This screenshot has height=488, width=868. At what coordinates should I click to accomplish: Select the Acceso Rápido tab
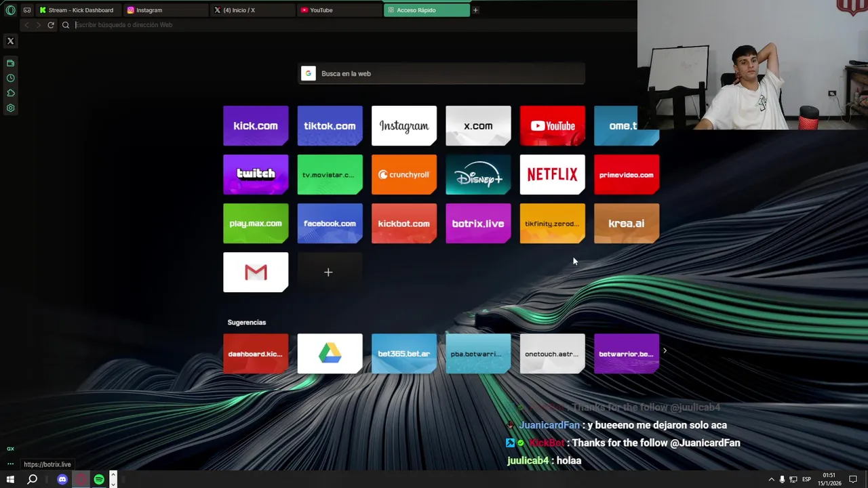click(x=427, y=10)
